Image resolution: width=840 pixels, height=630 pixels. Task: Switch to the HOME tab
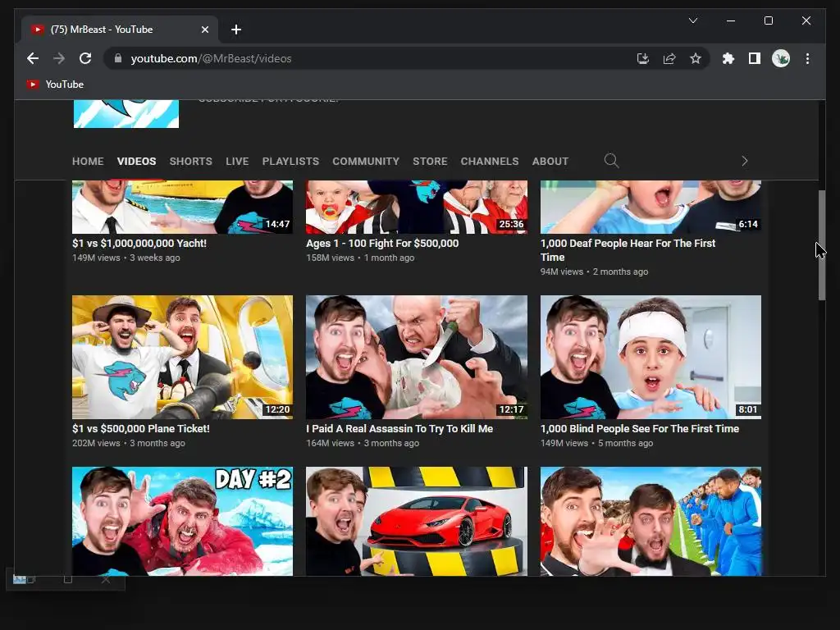(x=88, y=162)
